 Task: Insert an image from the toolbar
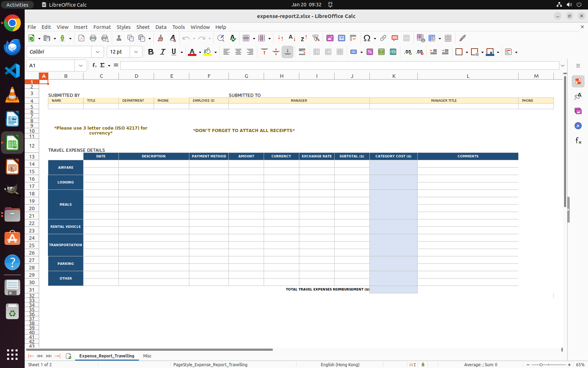click(x=330, y=38)
